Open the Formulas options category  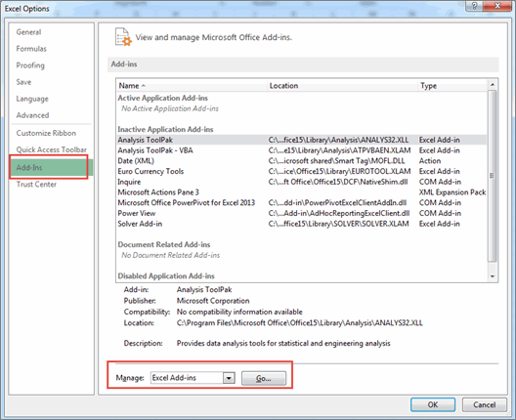31,49
